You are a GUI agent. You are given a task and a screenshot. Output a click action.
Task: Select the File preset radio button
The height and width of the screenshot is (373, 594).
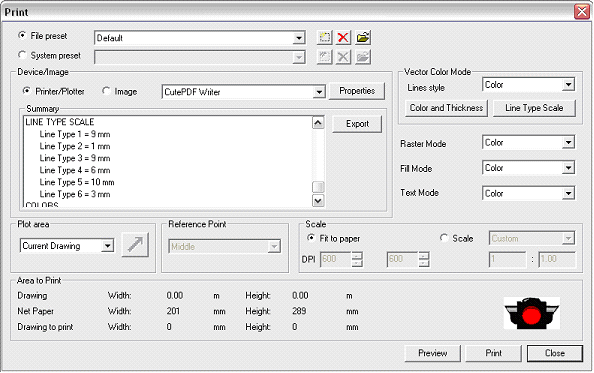tap(22, 35)
